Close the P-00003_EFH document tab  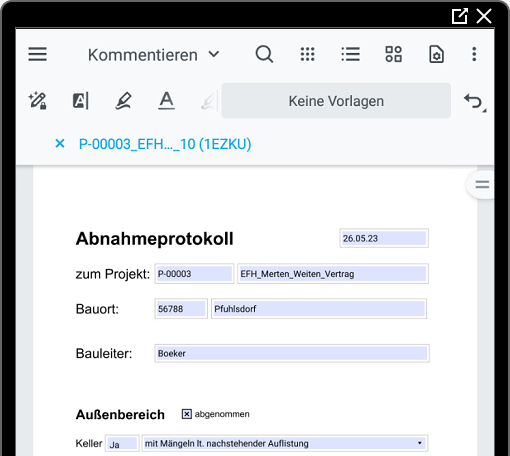pyautogui.click(x=60, y=144)
